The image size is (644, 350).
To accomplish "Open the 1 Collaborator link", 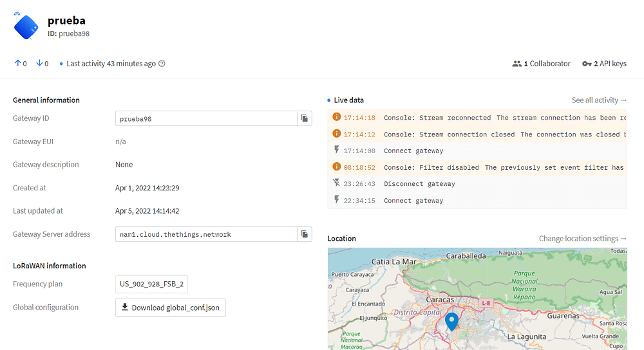I will [x=542, y=64].
